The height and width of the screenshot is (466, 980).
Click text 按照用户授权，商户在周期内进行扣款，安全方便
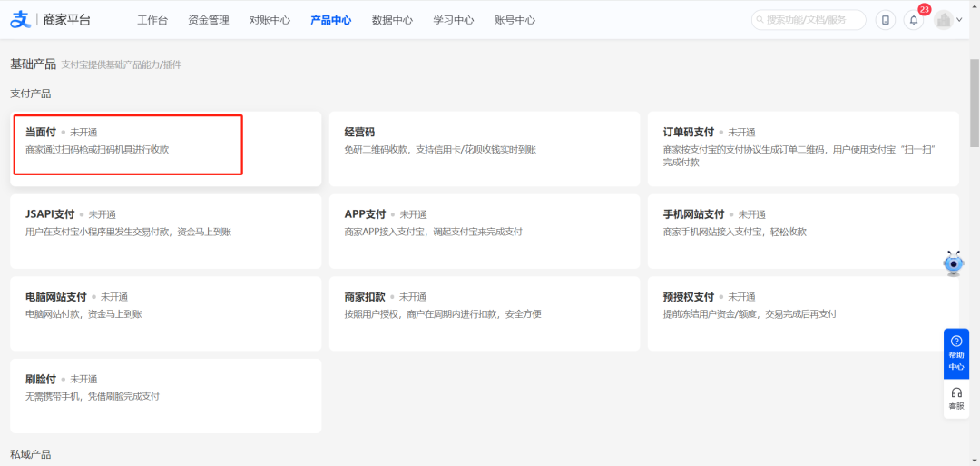[x=443, y=314]
